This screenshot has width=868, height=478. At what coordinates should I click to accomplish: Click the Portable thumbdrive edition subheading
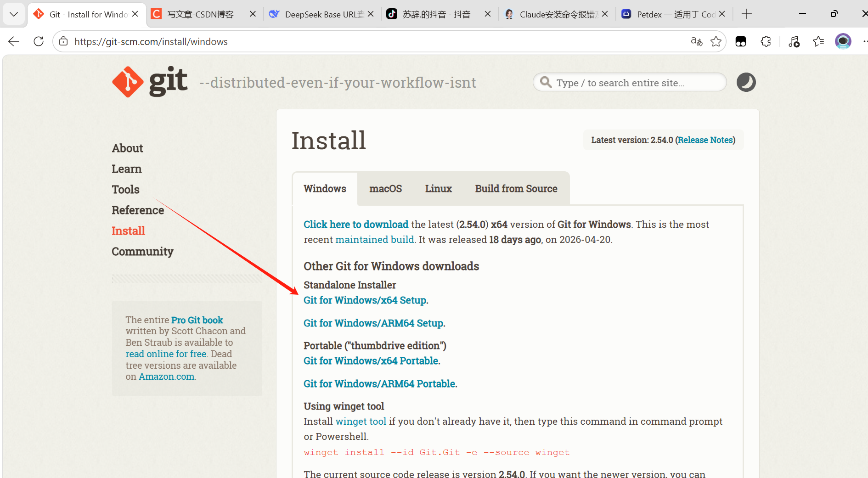[x=375, y=346]
